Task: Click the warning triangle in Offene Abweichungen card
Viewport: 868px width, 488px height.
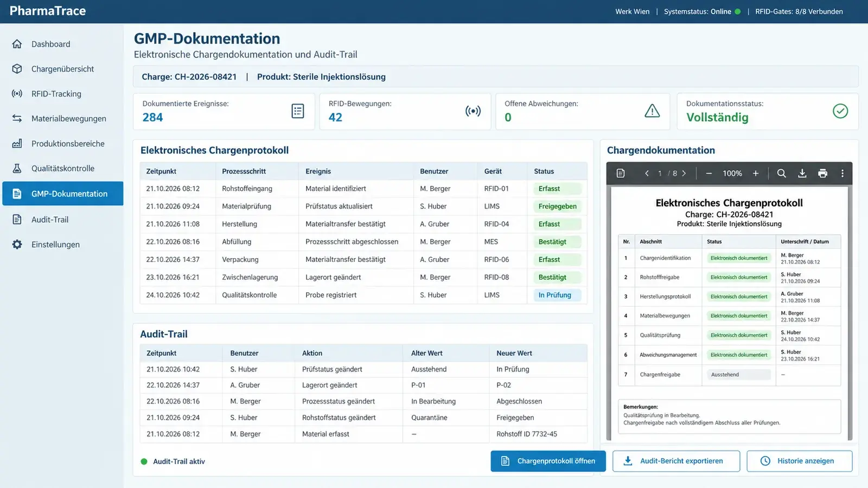Action: (652, 111)
